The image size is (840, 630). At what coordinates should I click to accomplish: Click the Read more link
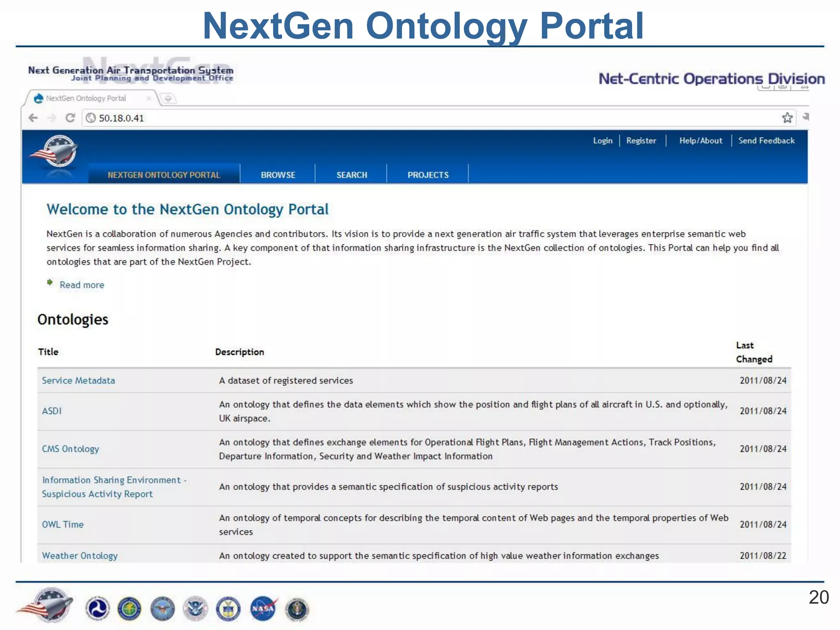(x=82, y=285)
